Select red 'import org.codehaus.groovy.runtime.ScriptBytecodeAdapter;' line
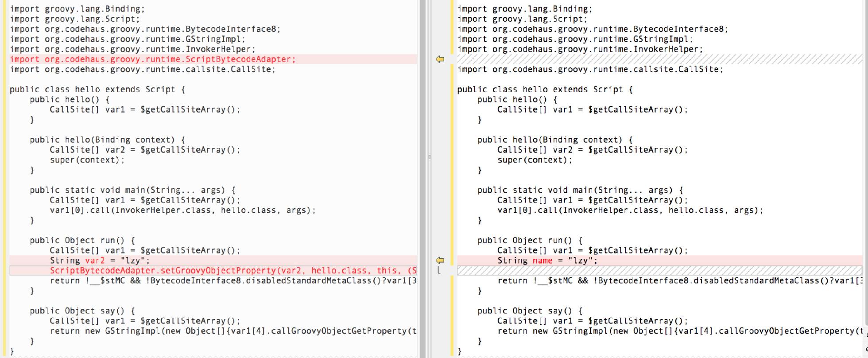 click(x=153, y=59)
